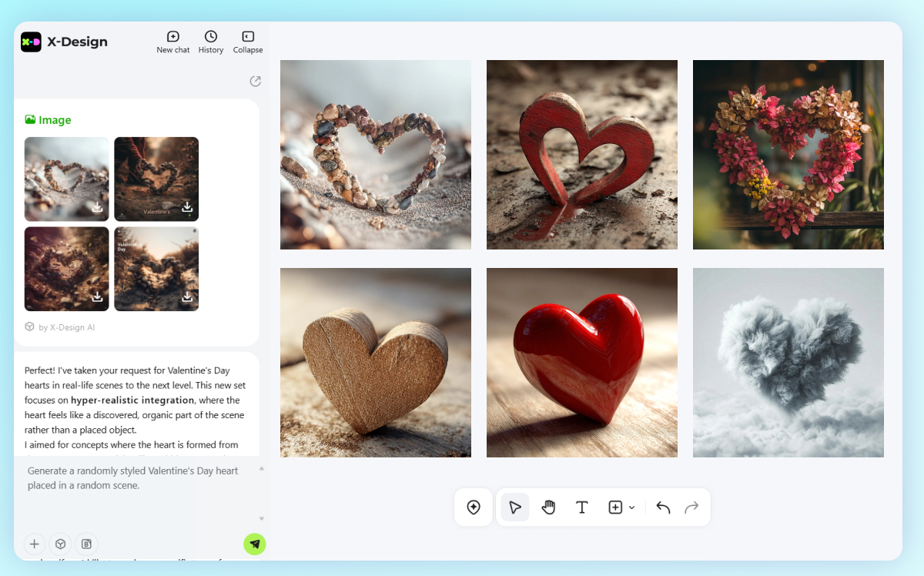Start a New chat
Screen dimensions: 924x576
(172, 42)
